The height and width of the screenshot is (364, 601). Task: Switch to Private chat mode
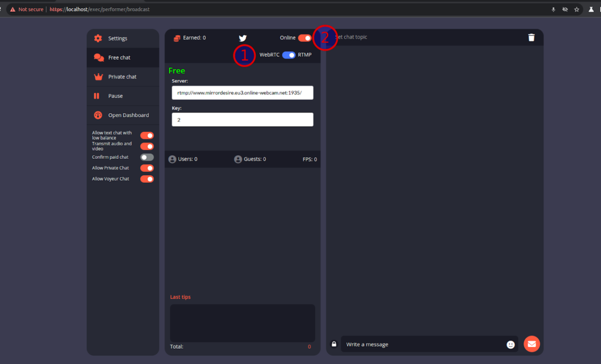point(123,77)
